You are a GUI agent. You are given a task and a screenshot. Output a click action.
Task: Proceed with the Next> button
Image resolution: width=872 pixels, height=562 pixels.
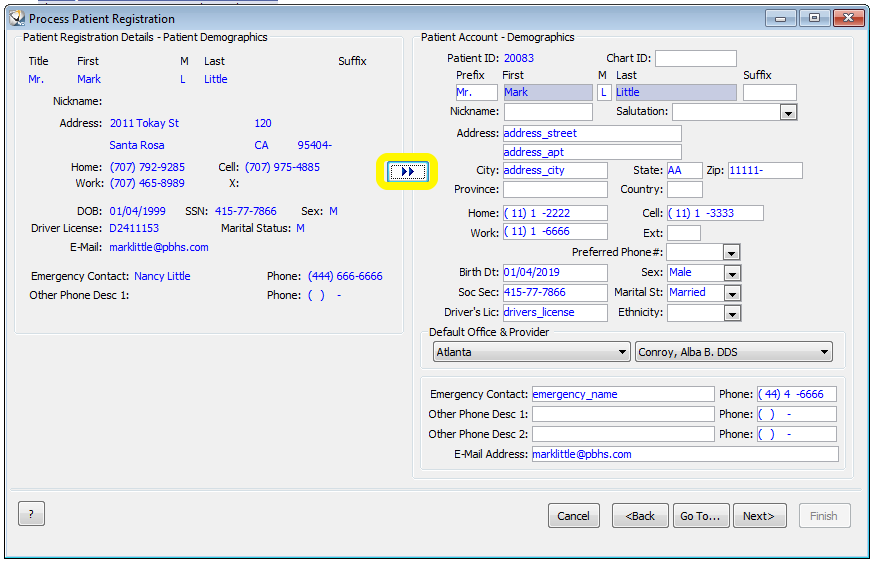[759, 516]
